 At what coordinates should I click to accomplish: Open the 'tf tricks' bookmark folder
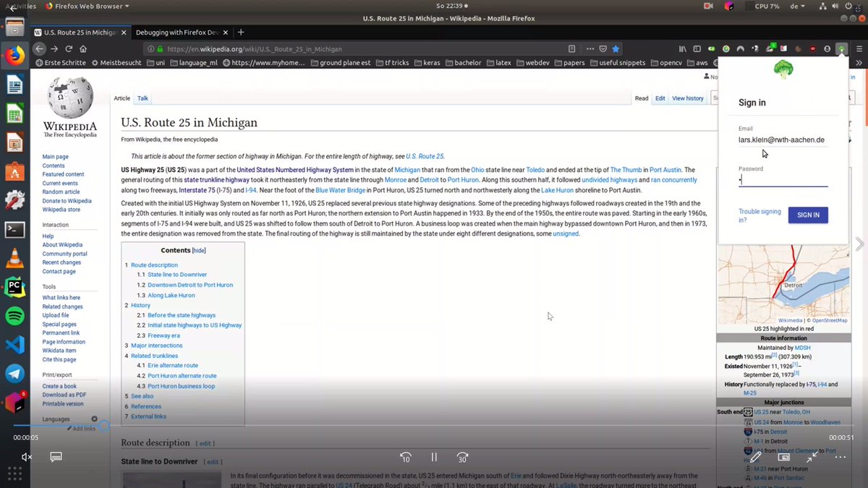point(391,63)
